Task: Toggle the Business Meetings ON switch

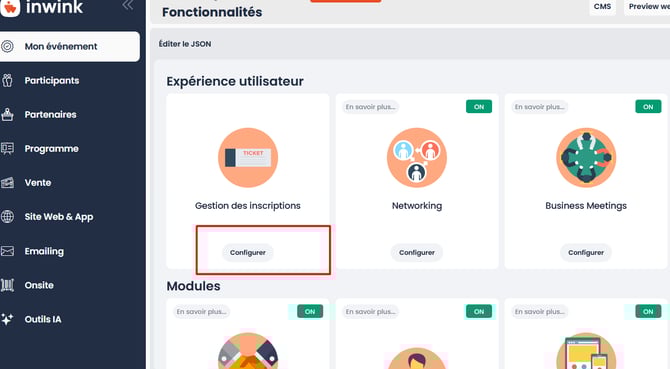Action: coord(648,107)
